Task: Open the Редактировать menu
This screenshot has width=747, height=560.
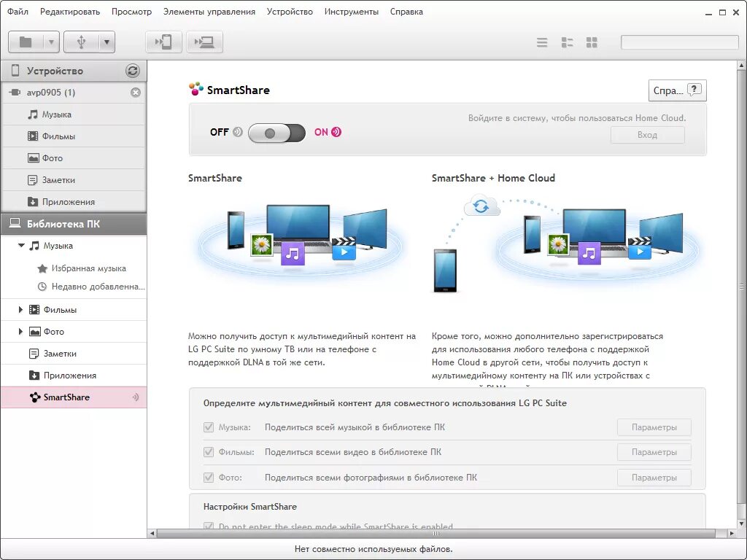Action: (x=70, y=12)
